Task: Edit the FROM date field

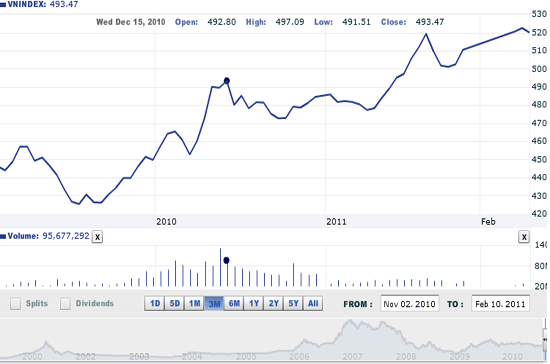Action: point(409,304)
